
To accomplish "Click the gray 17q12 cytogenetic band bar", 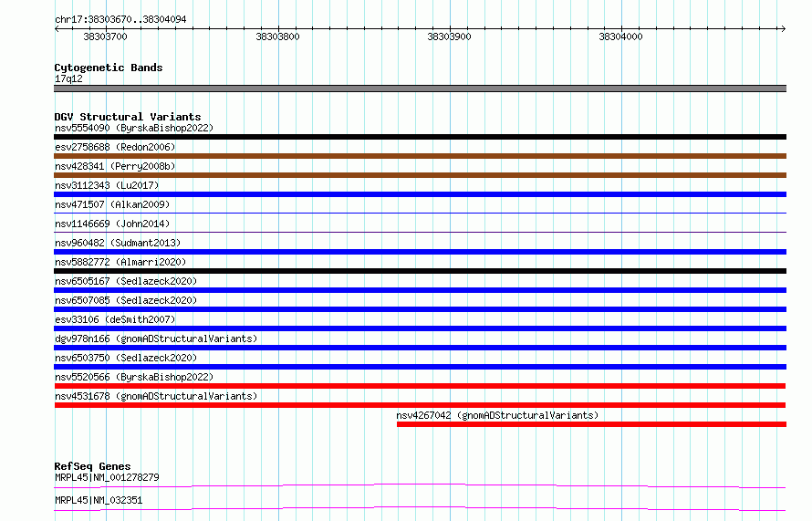I will point(420,89).
